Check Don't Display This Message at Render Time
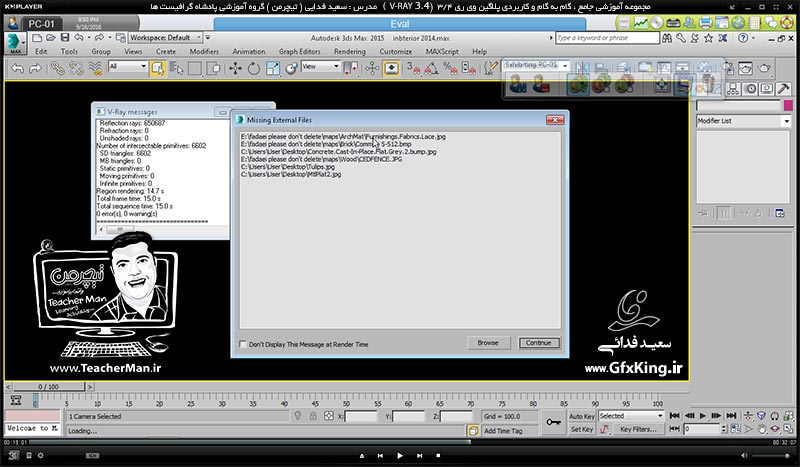Screen dimensions: 800x467 tap(243, 344)
